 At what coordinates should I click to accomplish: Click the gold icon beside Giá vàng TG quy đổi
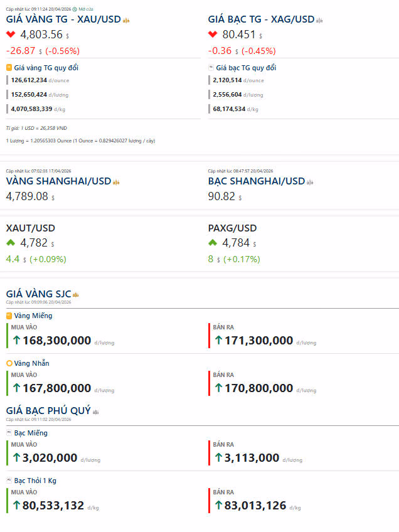click(x=9, y=68)
